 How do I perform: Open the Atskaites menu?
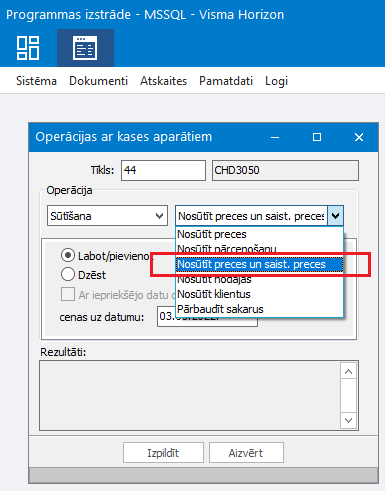pyautogui.click(x=163, y=81)
